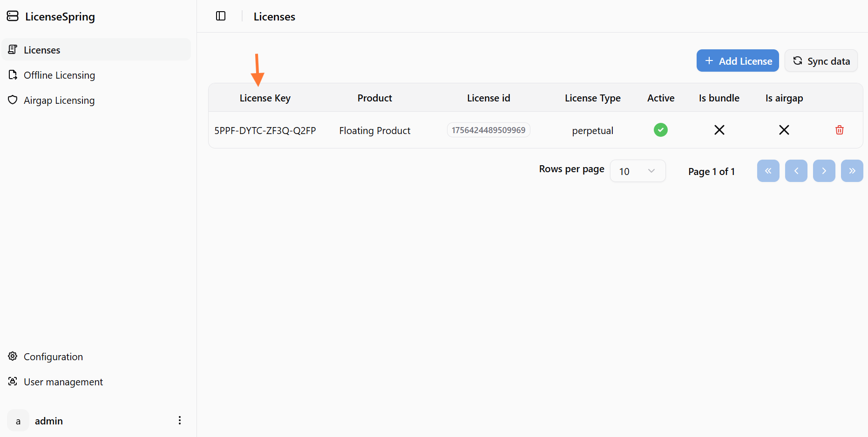The image size is (868, 437).
Task: Open Offline Licensing in the sidebar
Action: [59, 75]
